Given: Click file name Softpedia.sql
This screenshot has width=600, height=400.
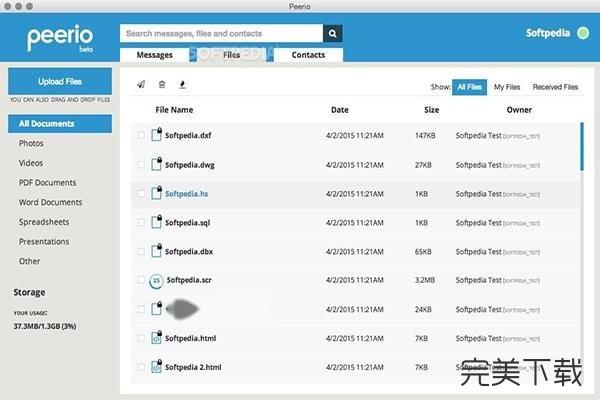Looking at the screenshot, I should click(x=188, y=223).
